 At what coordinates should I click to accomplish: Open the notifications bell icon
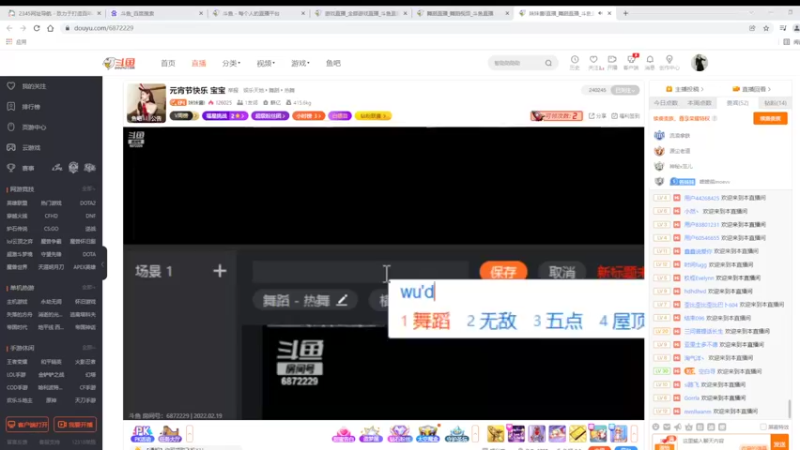[650, 62]
